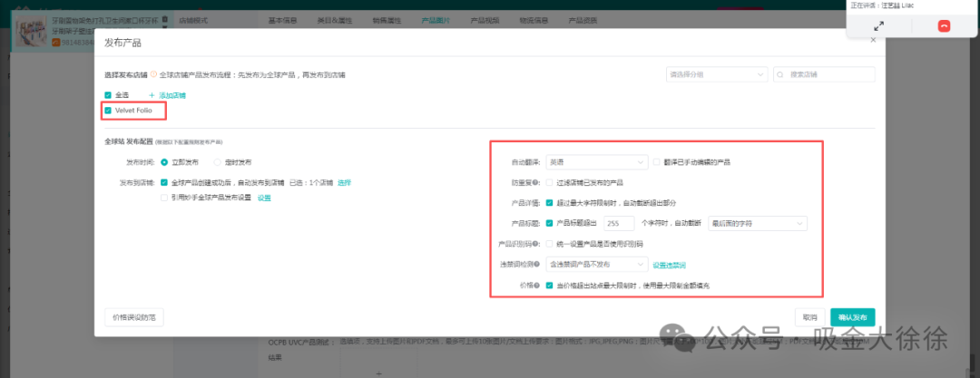
Task: Click the 设置违禁词 link
Action: [670, 265]
